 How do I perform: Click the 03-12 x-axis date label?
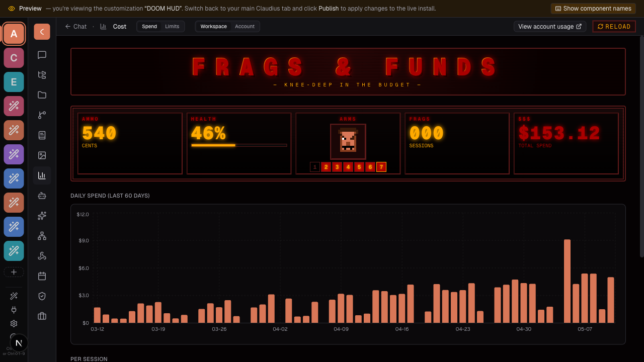pos(97,329)
